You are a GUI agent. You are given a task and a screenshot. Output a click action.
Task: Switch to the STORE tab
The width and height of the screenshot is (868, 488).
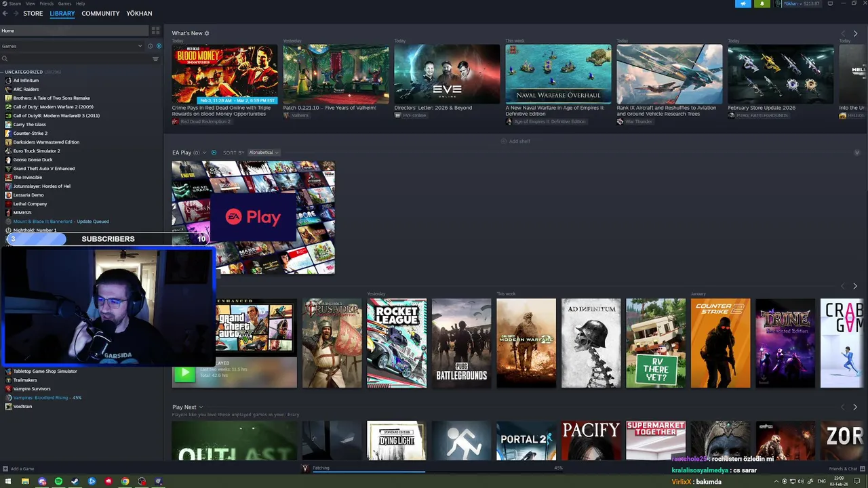[x=33, y=14]
